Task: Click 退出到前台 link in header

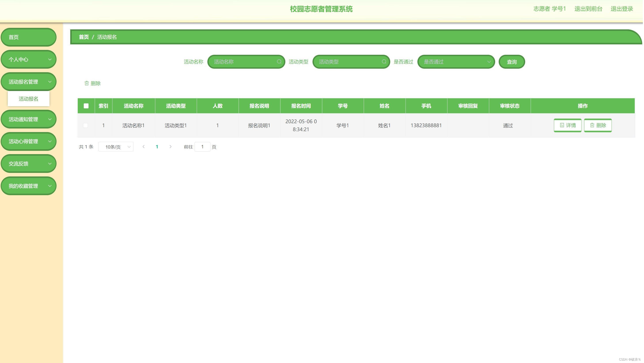Action: (588, 9)
